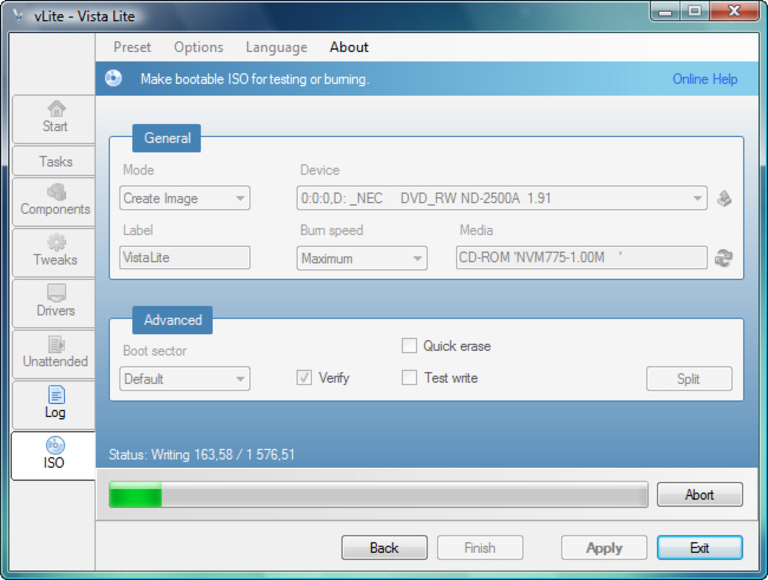Image resolution: width=768 pixels, height=580 pixels.
Task: Click the General group header
Action: coord(167,138)
